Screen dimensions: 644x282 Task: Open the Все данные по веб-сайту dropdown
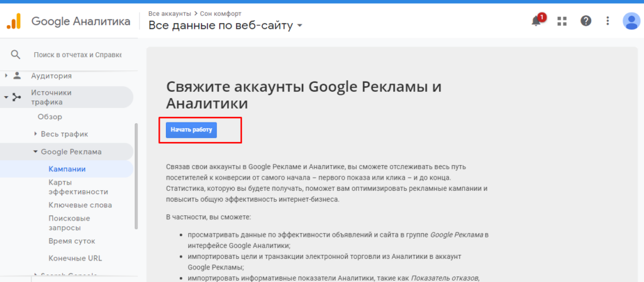226,26
